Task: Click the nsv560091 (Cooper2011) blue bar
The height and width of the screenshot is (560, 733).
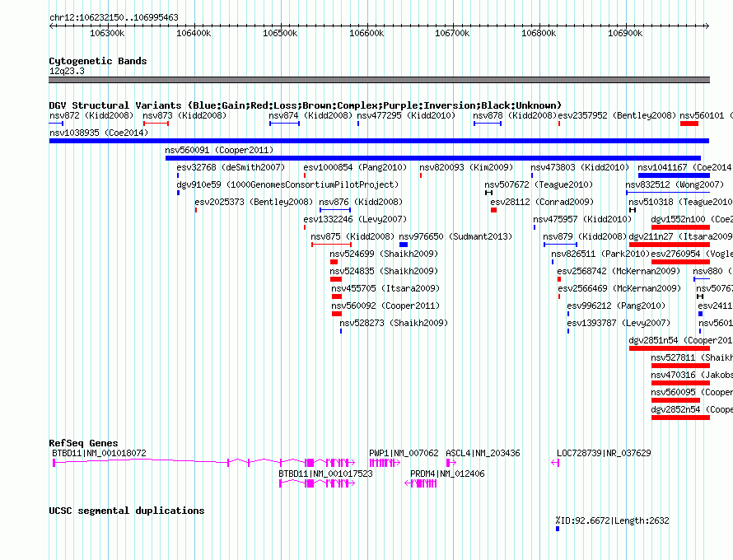Action: pos(433,158)
